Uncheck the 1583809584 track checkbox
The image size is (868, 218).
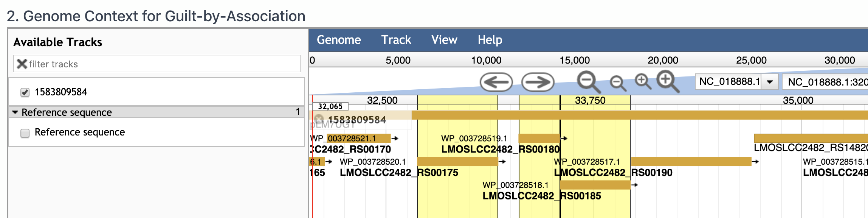pyautogui.click(x=25, y=92)
